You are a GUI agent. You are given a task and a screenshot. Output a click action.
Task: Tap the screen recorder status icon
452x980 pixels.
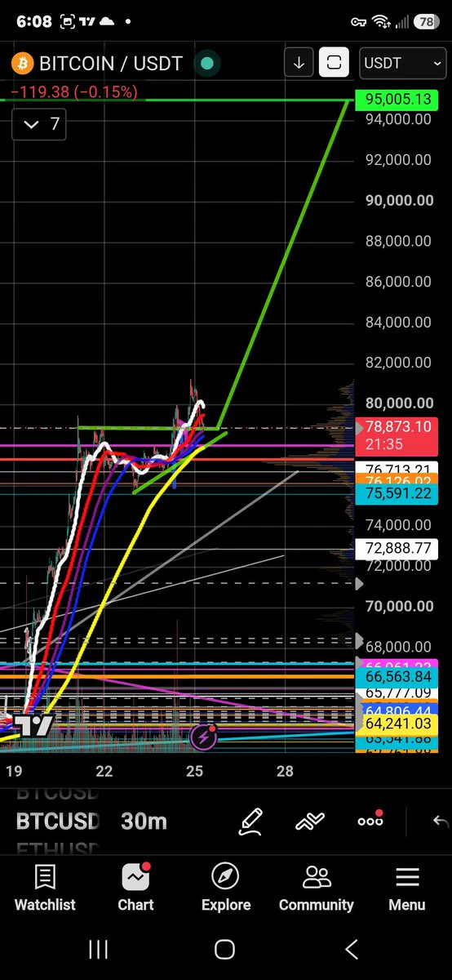[x=69, y=21]
